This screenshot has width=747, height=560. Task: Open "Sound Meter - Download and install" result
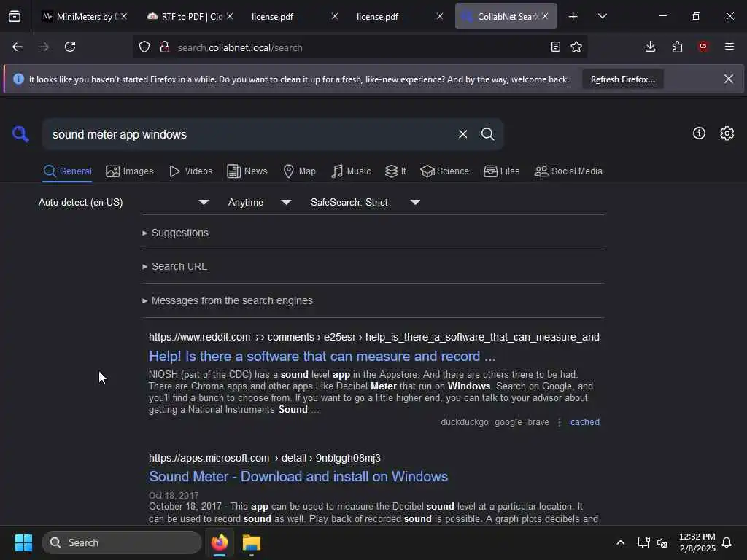tap(298, 477)
